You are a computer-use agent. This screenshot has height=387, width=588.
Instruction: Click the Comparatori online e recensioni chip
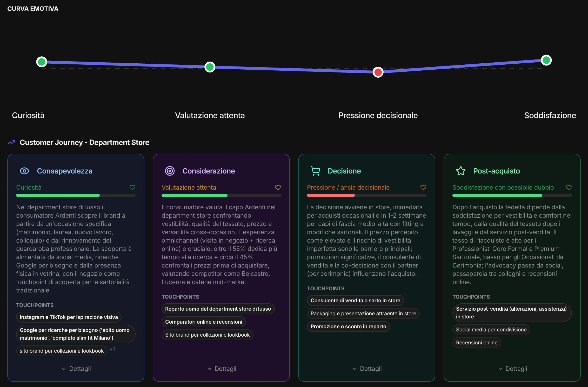click(204, 322)
